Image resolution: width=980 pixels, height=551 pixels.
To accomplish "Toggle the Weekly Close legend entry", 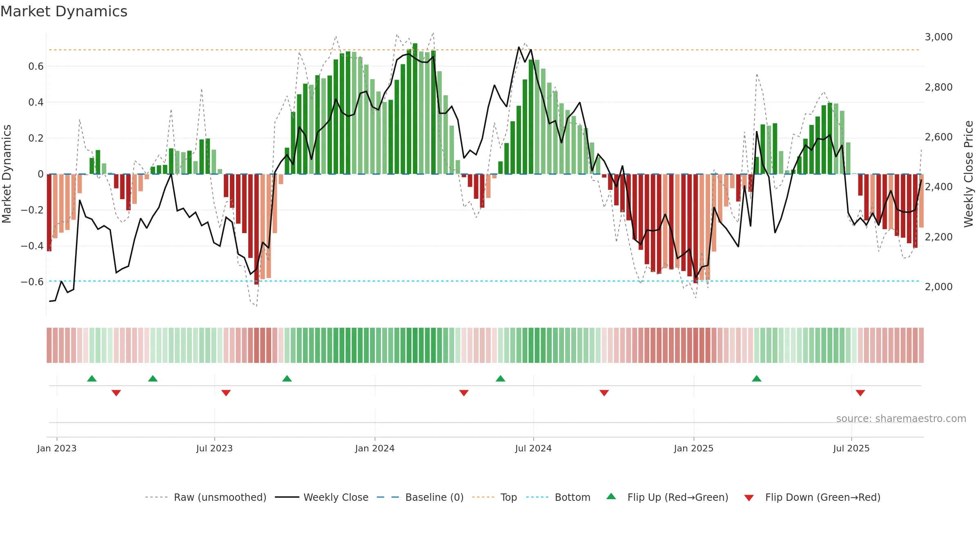I will coord(321,497).
